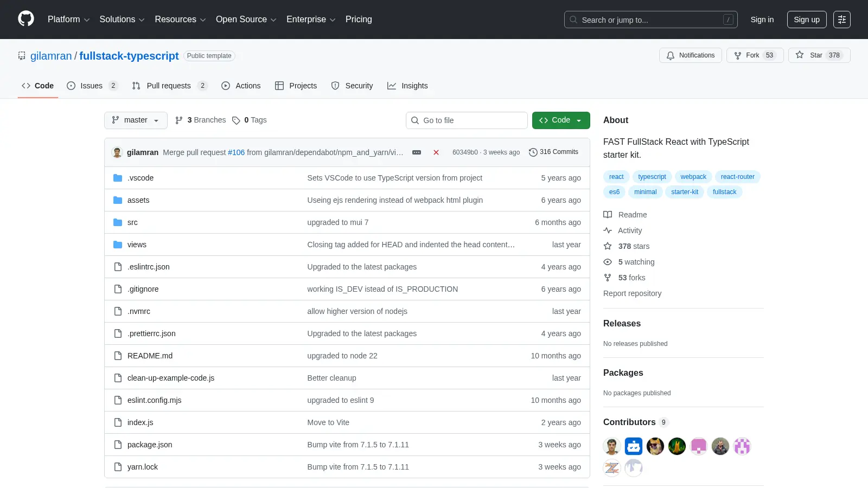Click the Notifications bell button
Screen dimensions: 868x488
(x=691, y=55)
